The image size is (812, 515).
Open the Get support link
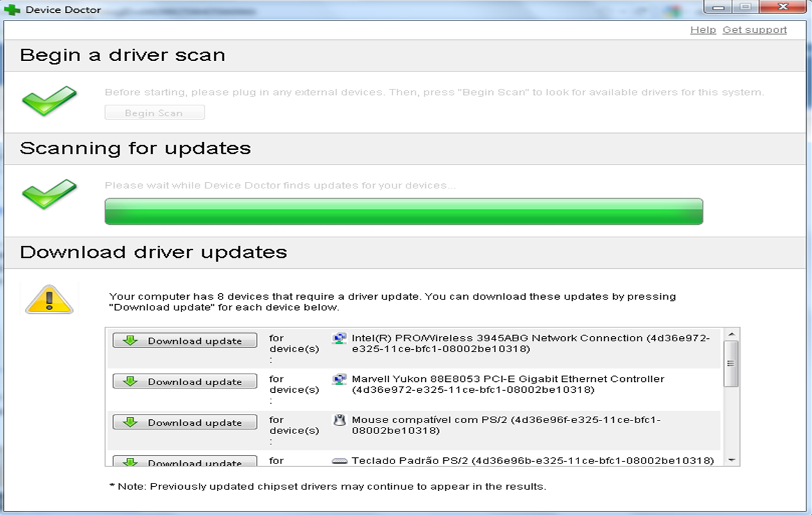tap(755, 30)
